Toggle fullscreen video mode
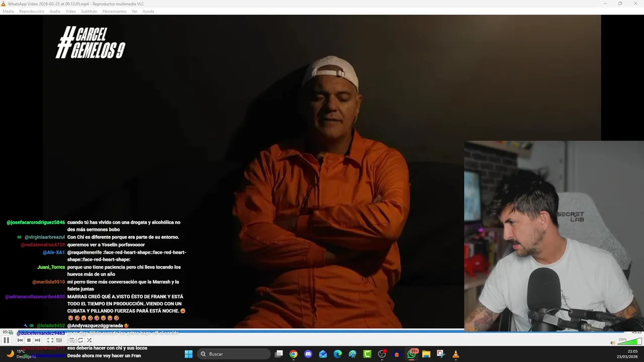The width and height of the screenshot is (644, 362). [50, 340]
